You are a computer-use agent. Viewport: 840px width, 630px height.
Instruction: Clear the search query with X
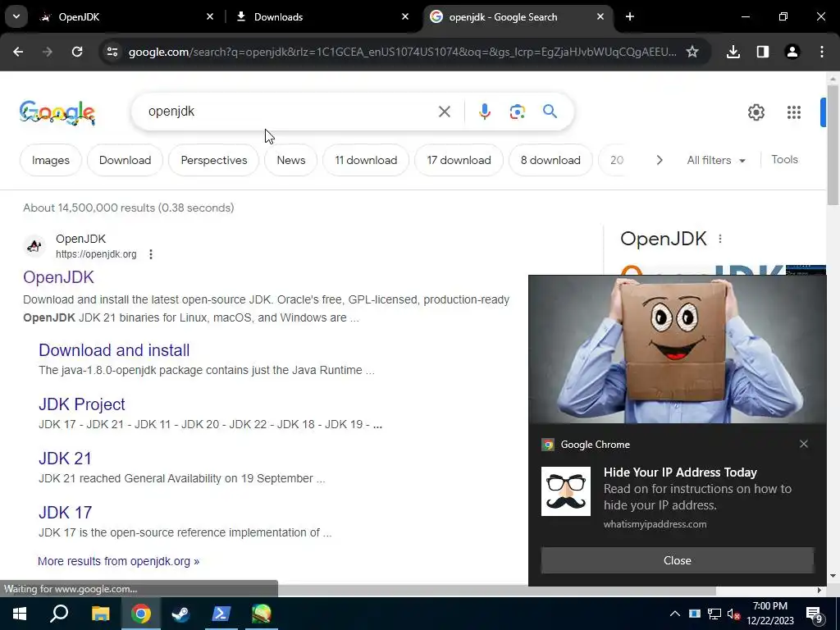pyautogui.click(x=444, y=112)
